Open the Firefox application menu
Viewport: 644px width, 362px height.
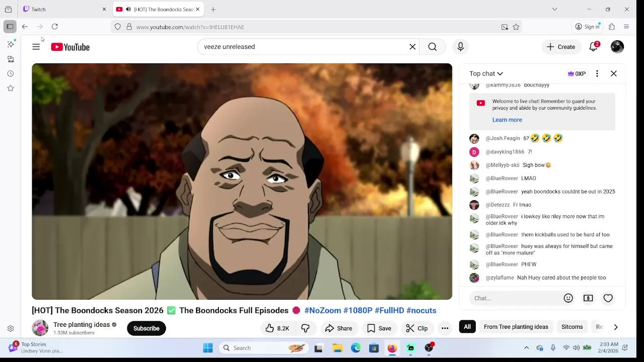[626, 27]
